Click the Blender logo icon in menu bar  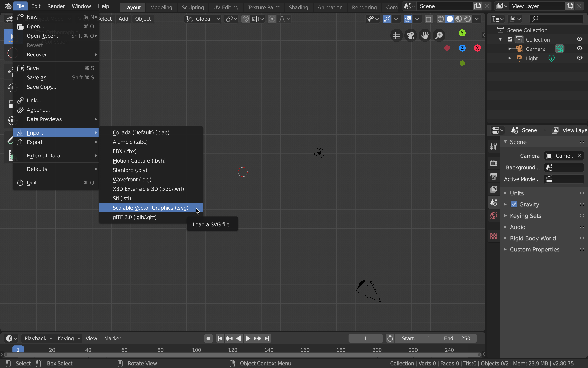click(x=8, y=6)
